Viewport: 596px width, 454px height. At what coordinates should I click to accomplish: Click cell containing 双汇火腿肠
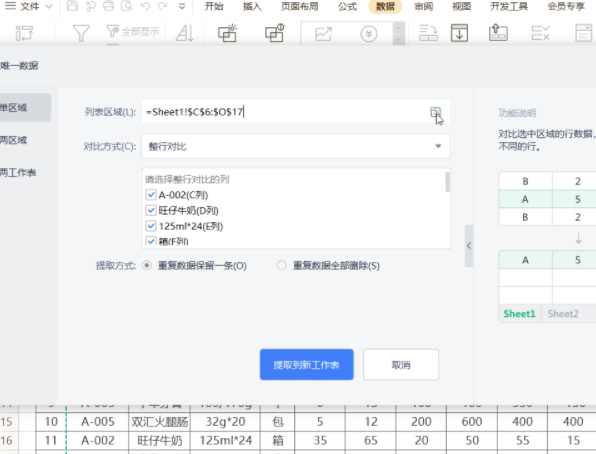160,422
